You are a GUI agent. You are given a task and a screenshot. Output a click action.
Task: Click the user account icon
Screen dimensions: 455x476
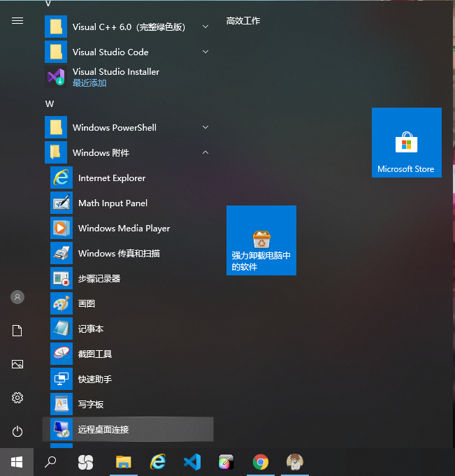[17, 297]
